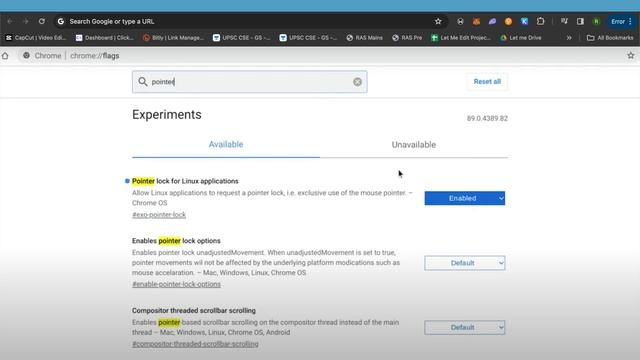Open the dropdown for Enables pointer lock options
Screen dimensions: 640x360
(x=464, y=263)
